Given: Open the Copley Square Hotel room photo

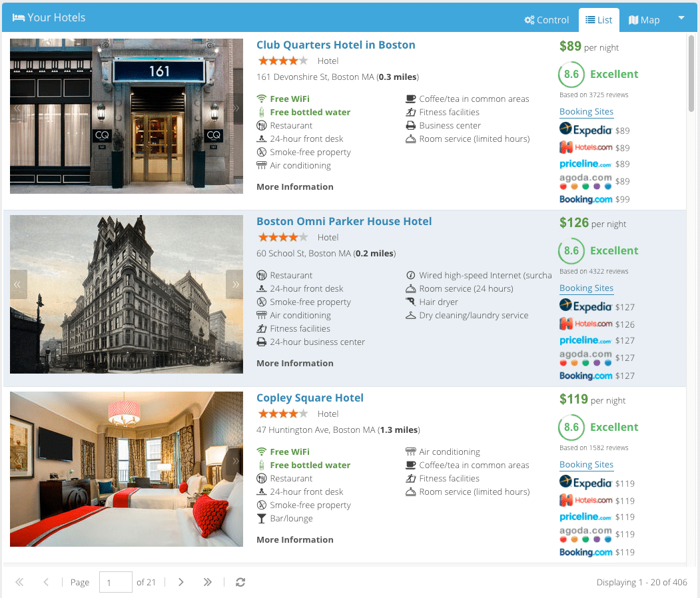Looking at the screenshot, I should coord(127,469).
